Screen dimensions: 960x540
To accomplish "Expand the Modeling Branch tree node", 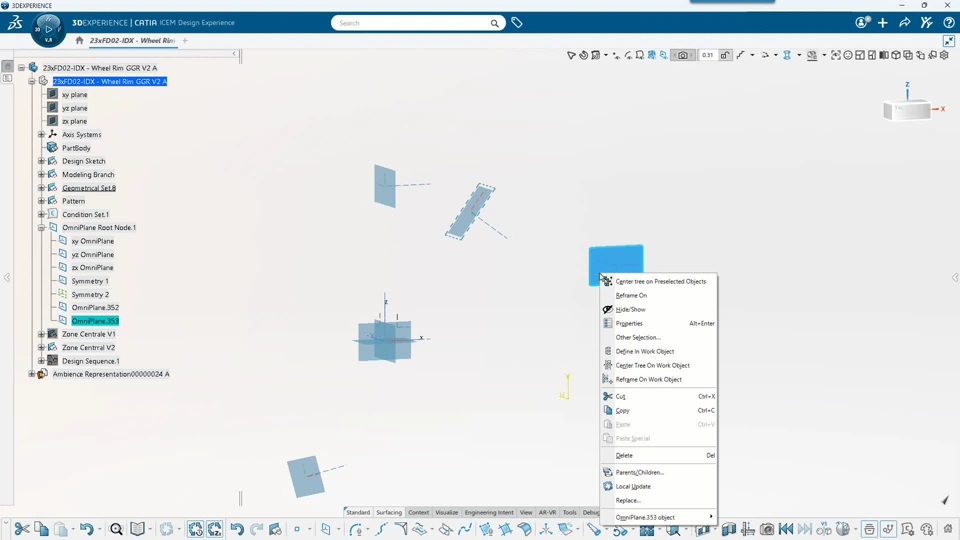I will coord(42,174).
